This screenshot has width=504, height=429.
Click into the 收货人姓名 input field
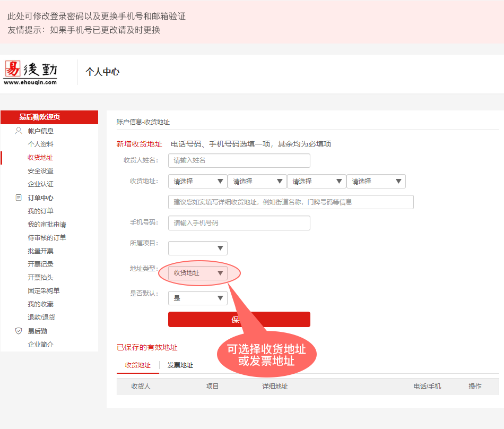239,160
